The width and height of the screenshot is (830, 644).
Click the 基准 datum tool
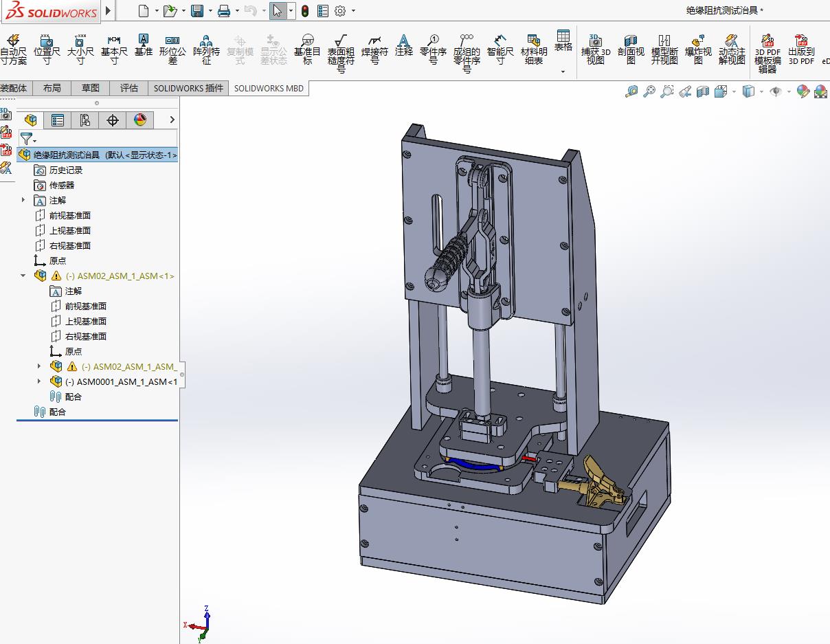click(x=143, y=45)
